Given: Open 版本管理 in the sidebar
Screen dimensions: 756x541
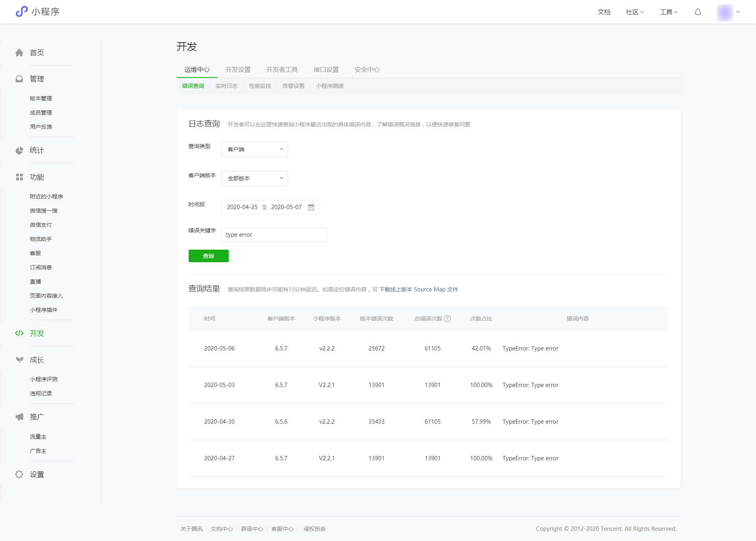Looking at the screenshot, I should [41, 98].
